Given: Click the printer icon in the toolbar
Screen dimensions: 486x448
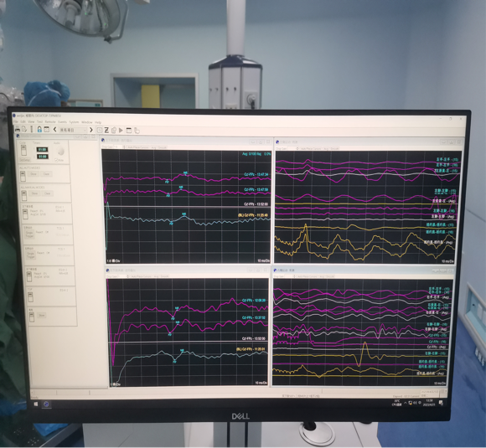Looking at the screenshot, I should click(18, 129).
